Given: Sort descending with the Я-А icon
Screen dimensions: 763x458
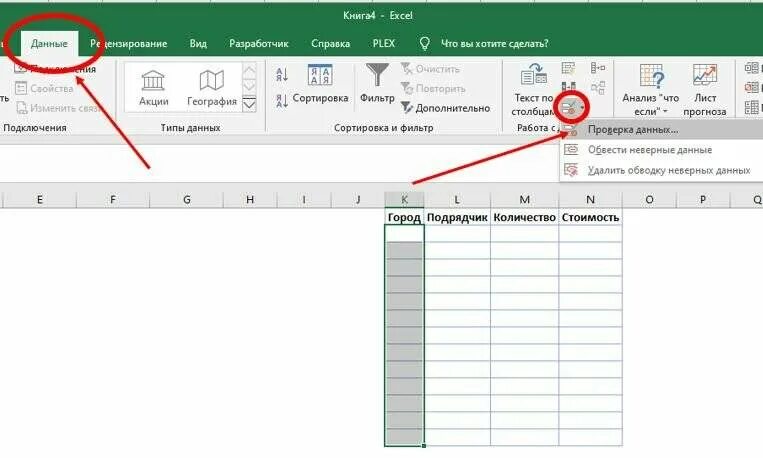Looking at the screenshot, I should 282,100.
